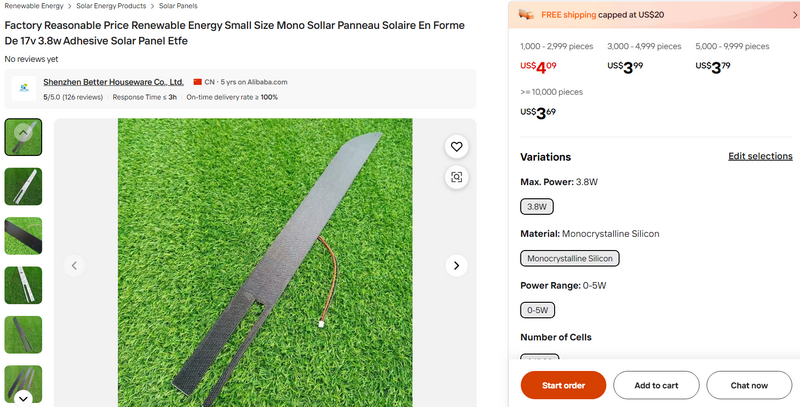This screenshot has width=800, height=407.
Task: Click the free shipping truck icon
Action: [528, 15]
